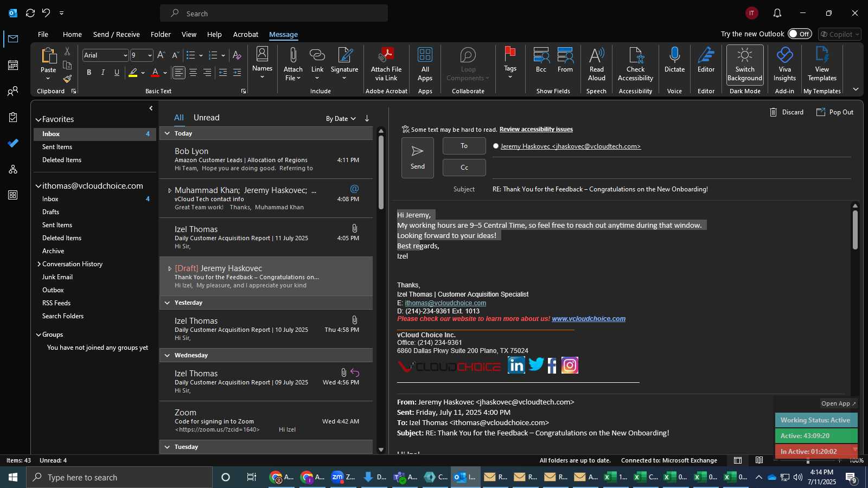Click the notifications bell icon
Viewport: 868px width, 488px height.
(777, 13)
